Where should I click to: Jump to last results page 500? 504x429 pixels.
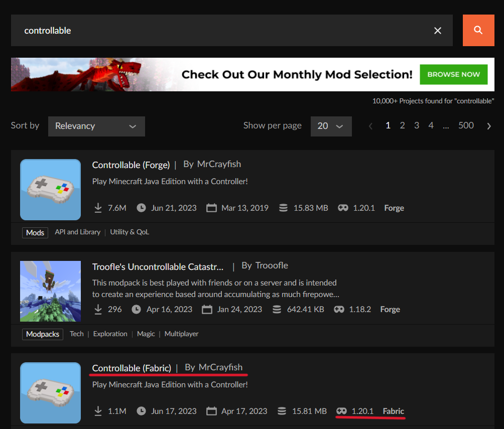[x=466, y=125]
